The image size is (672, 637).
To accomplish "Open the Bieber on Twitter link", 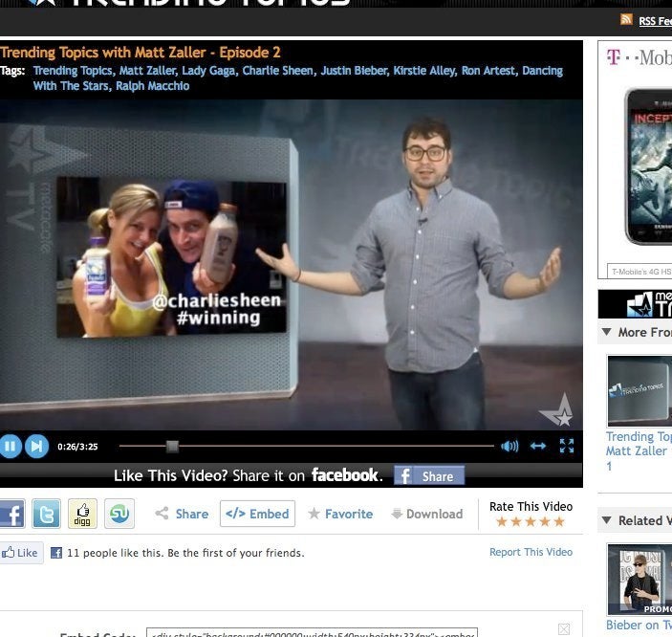I will [x=639, y=625].
